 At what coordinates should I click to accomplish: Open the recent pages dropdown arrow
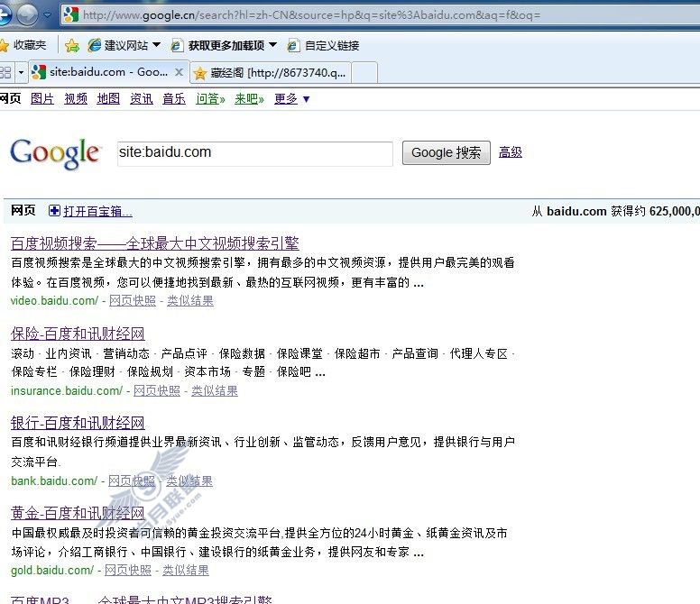[47, 15]
